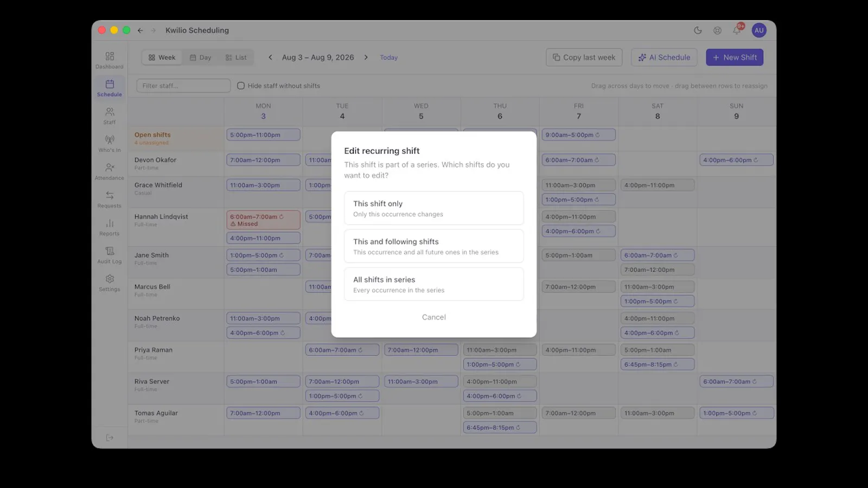Open the Staff sidebar icon
Viewport: 868px width, 488px height.
[x=110, y=115]
